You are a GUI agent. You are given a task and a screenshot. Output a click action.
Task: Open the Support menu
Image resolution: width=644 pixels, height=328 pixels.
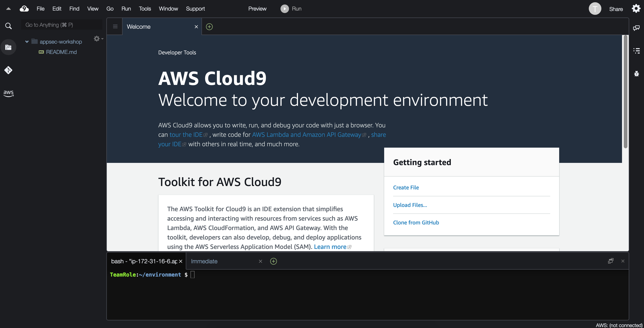point(195,9)
